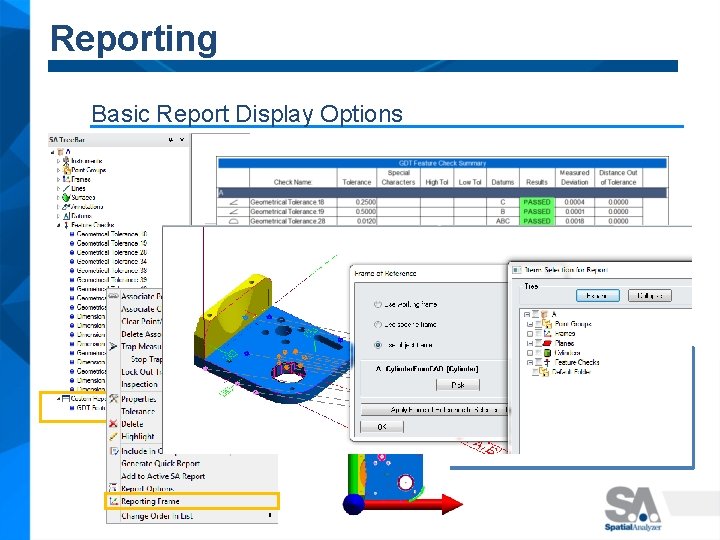This screenshot has height=540, width=720.
Task: Click the Feature Checks icon in TreeBar
Action: [x=66, y=225]
